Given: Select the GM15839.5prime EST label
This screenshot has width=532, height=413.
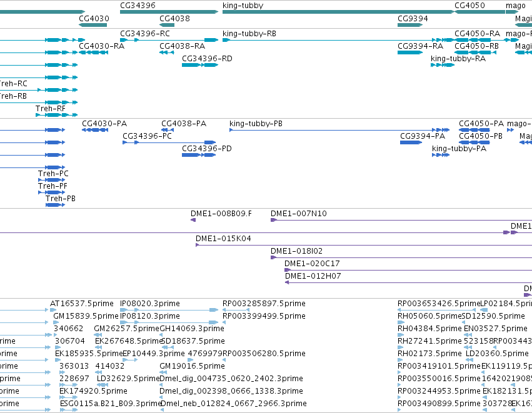Looking at the screenshot, I should tap(86, 316).
